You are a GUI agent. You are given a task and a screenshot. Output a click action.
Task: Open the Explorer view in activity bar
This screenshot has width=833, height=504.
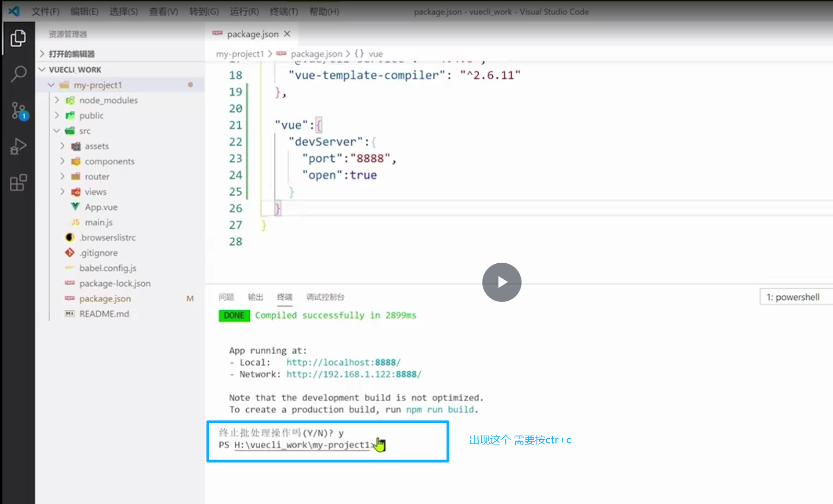pyautogui.click(x=18, y=38)
